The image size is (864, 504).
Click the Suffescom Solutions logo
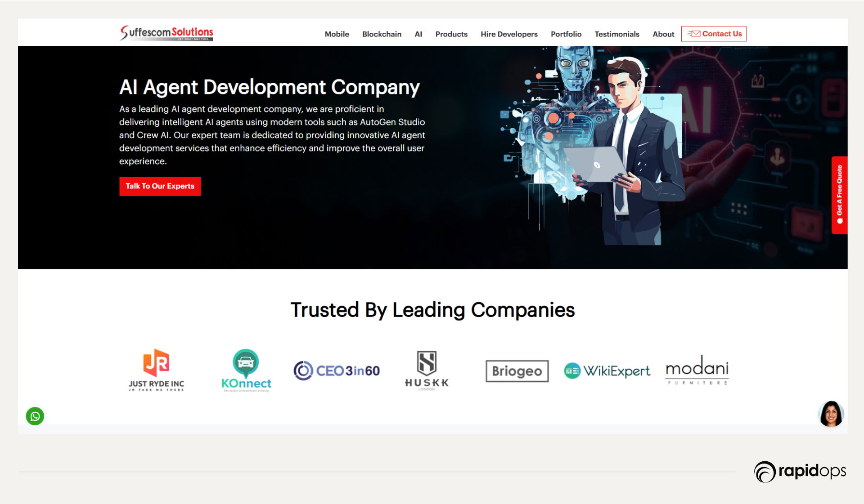pos(166,33)
